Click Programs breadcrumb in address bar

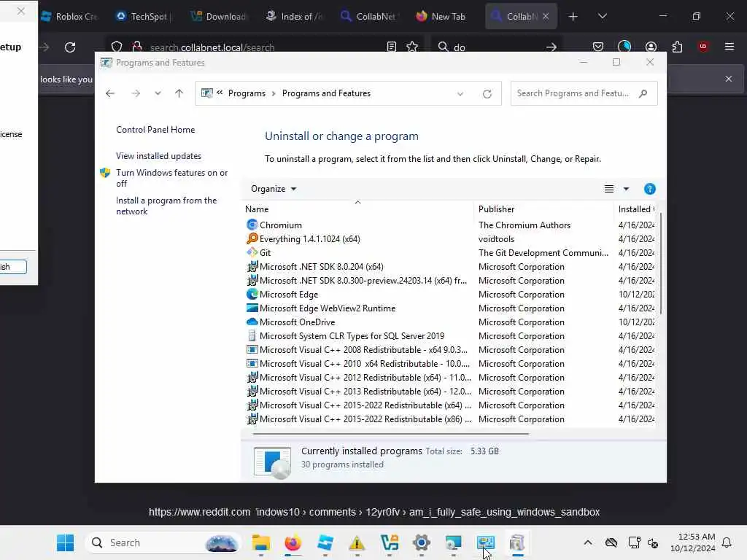click(x=247, y=93)
